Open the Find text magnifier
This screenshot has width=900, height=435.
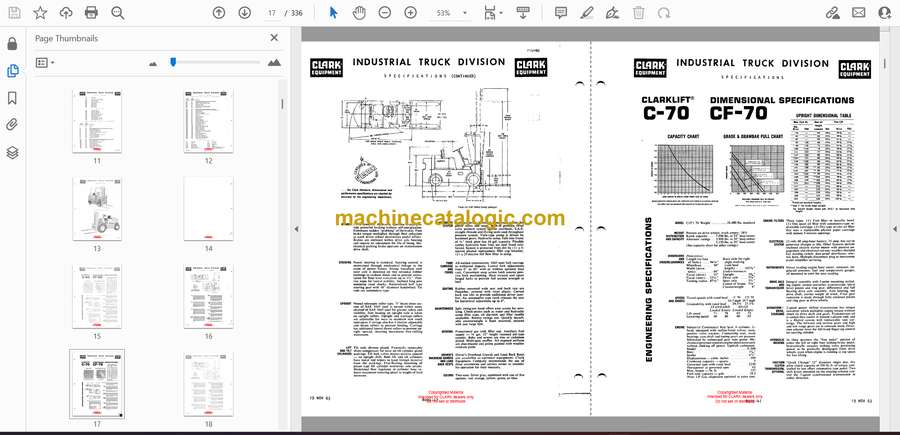[118, 13]
